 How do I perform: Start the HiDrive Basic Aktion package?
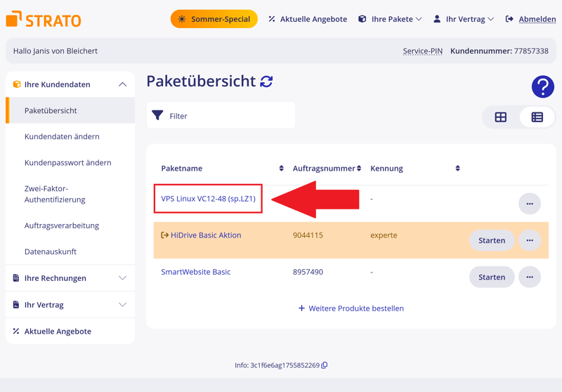point(492,240)
